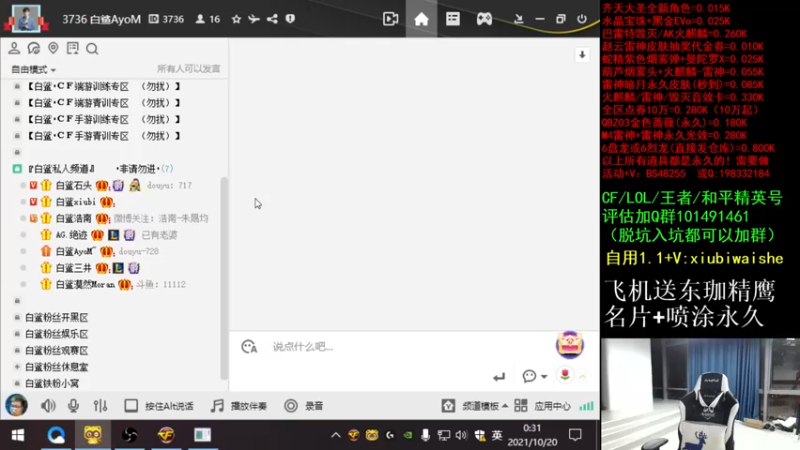800x450 pixels.
Task: Click the airplane jump icon in header
Action: (x=254, y=19)
